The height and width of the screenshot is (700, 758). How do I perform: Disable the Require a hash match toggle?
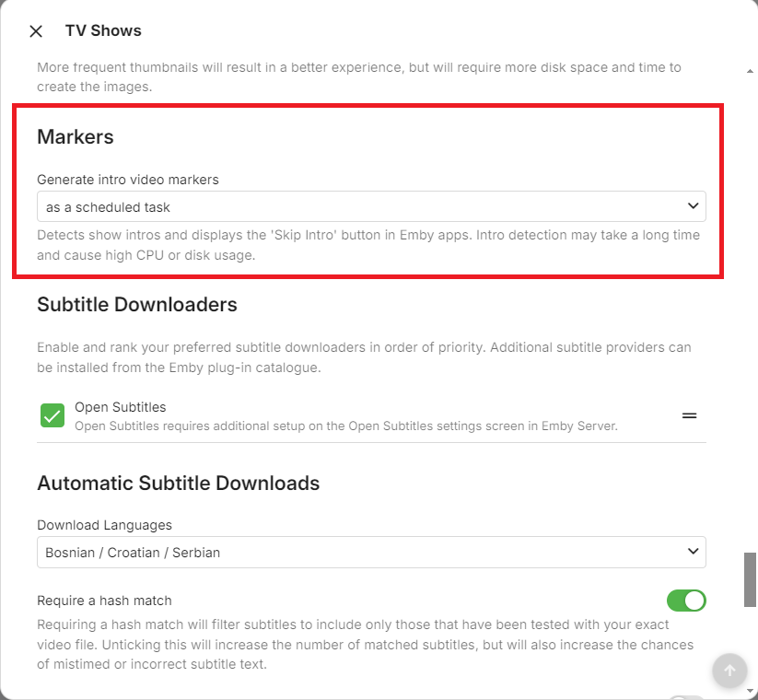686,601
